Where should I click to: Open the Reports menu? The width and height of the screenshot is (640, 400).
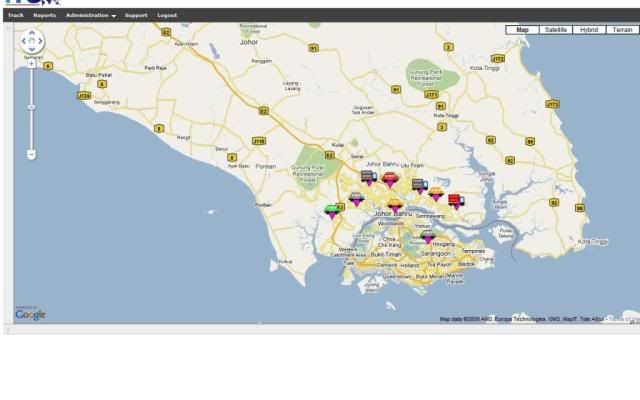coord(44,16)
